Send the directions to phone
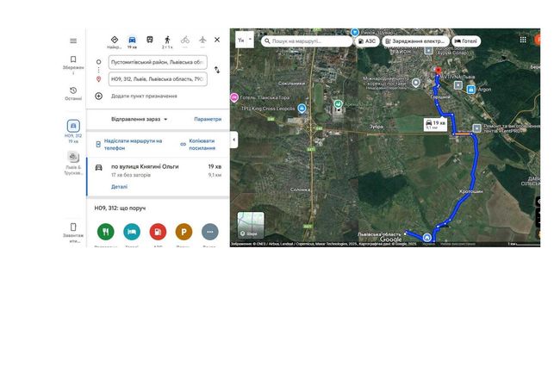The height and width of the screenshot is (392, 554). click(x=129, y=145)
